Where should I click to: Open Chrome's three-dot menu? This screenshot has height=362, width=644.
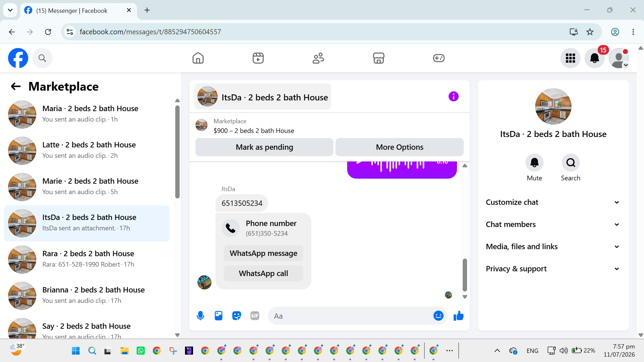coord(633,32)
